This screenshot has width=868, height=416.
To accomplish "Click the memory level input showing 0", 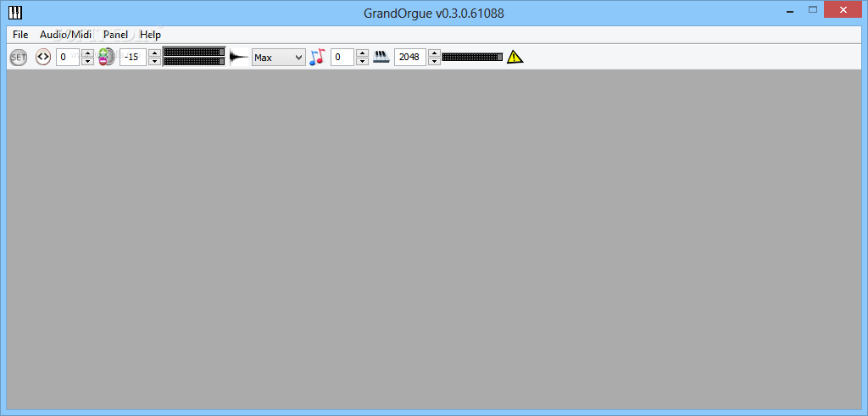I will [x=68, y=57].
